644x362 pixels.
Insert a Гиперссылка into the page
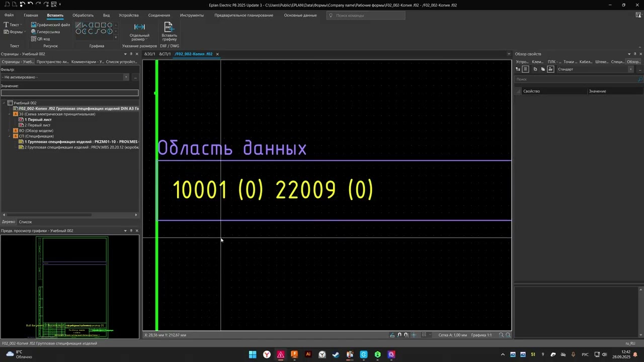pos(45,32)
